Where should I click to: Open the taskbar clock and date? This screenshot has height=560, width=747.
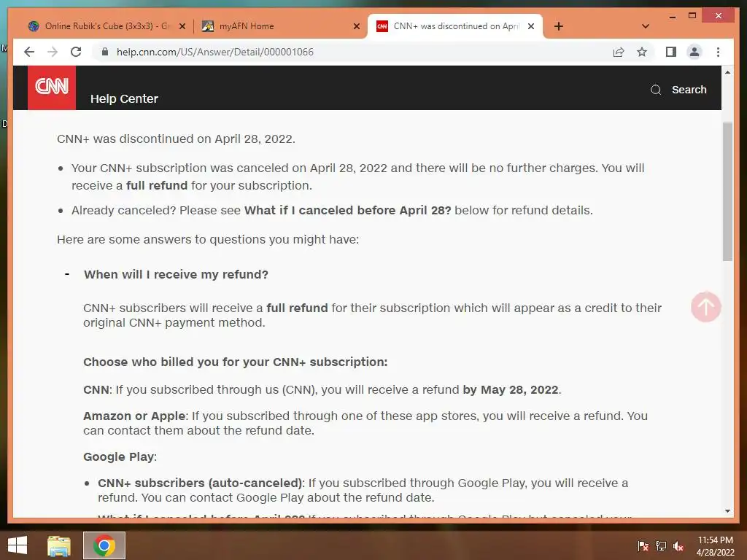(715, 545)
